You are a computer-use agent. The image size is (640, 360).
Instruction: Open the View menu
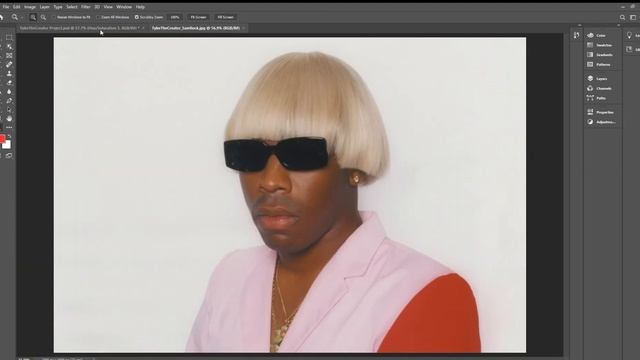[x=108, y=7]
